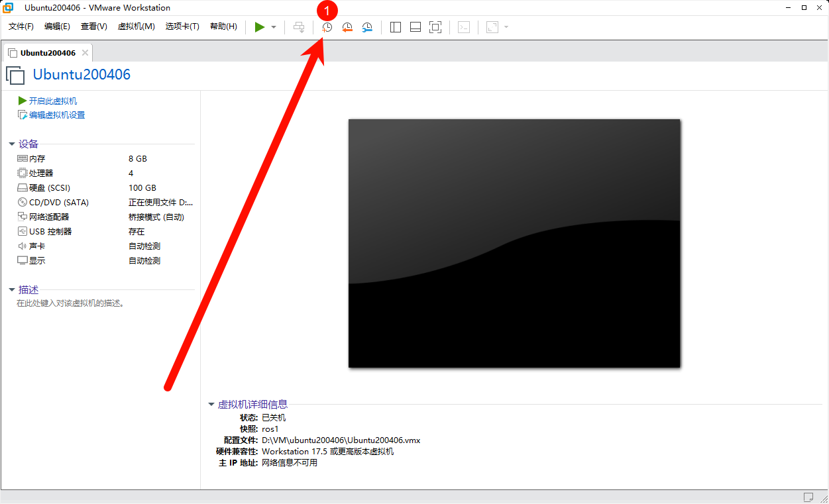
Task: Click the large Ubuntu200406 VM title
Action: pyautogui.click(x=82, y=75)
